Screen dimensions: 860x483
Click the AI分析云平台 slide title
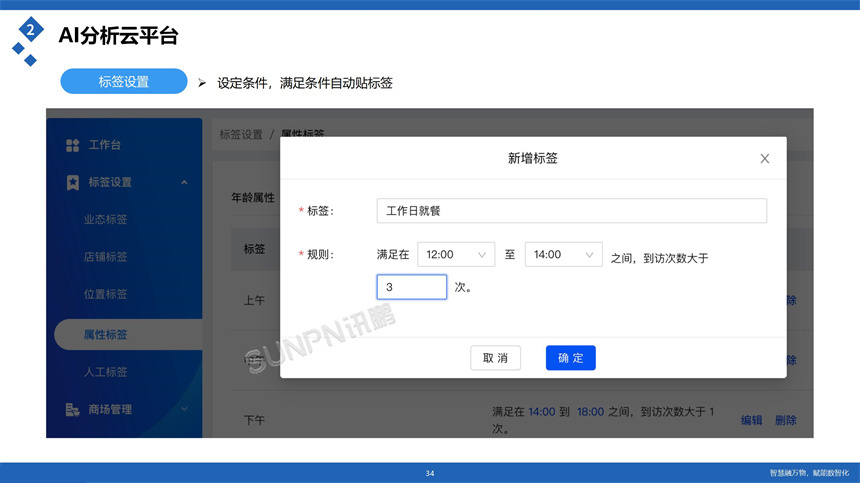click(118, 35)
